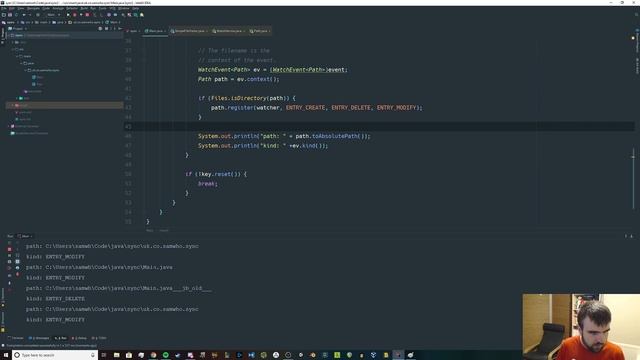The width and height of the screenshot is (640, 360).
Task: Click the Type here to search box
Action: (x=55, y=355)
